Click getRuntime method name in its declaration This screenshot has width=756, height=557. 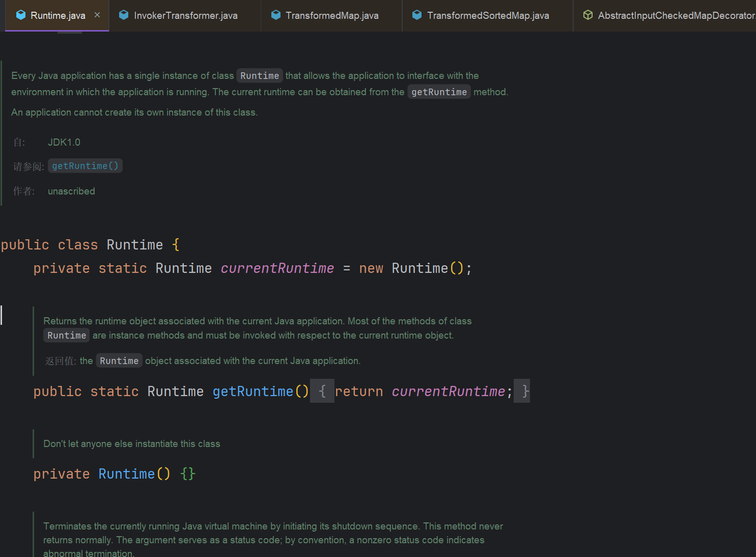[253, 391]
